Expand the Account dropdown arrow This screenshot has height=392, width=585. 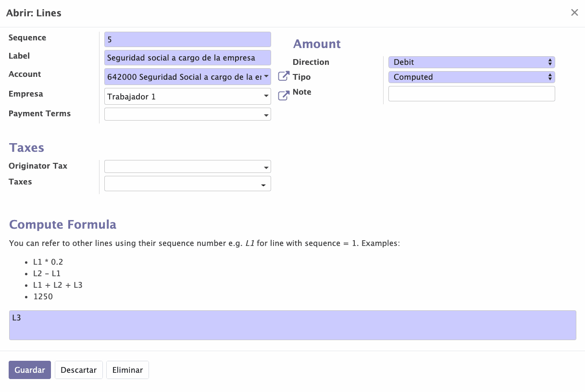[x=267, y=76]
